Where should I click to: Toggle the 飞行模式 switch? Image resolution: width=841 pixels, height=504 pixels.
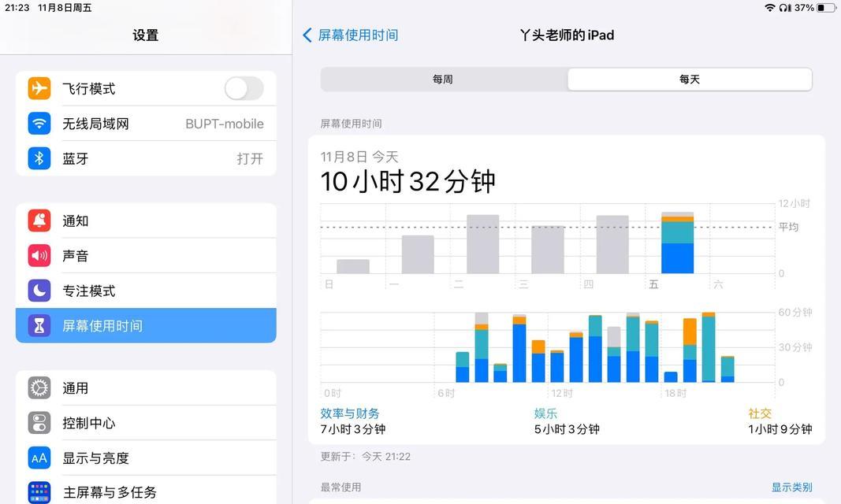coord(244,89)
